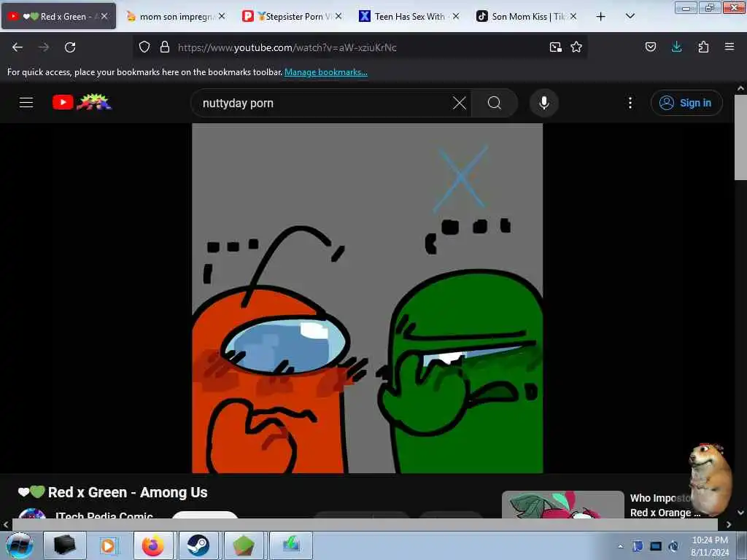Click the Sign in button
Screen dimensions: 747x560
click(x=686, y=103)
